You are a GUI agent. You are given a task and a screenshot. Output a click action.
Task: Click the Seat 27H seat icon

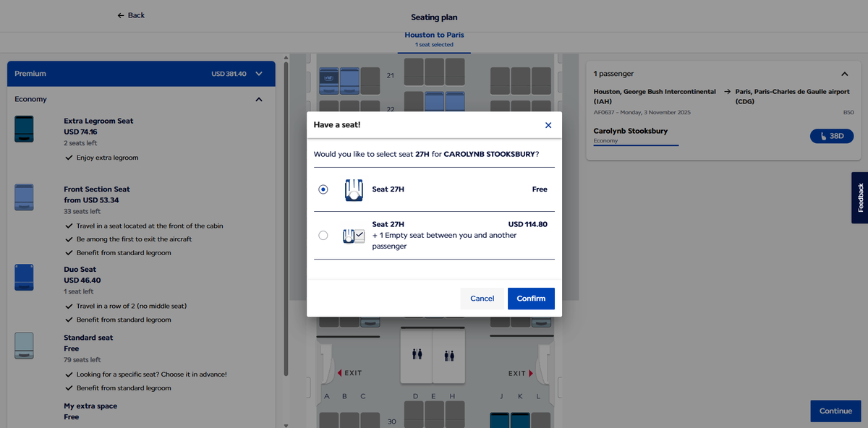(354, 190)
